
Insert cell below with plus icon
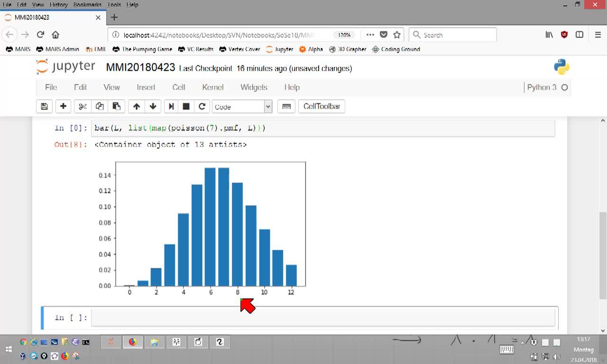pyautogui.click(x=63, y=106)
